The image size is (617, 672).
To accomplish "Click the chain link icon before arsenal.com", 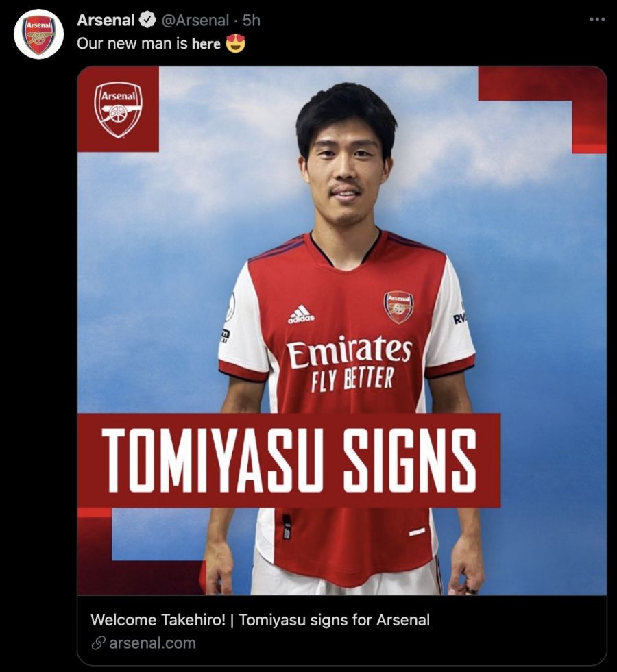I will pyautogui.click(x=99, y=643).
